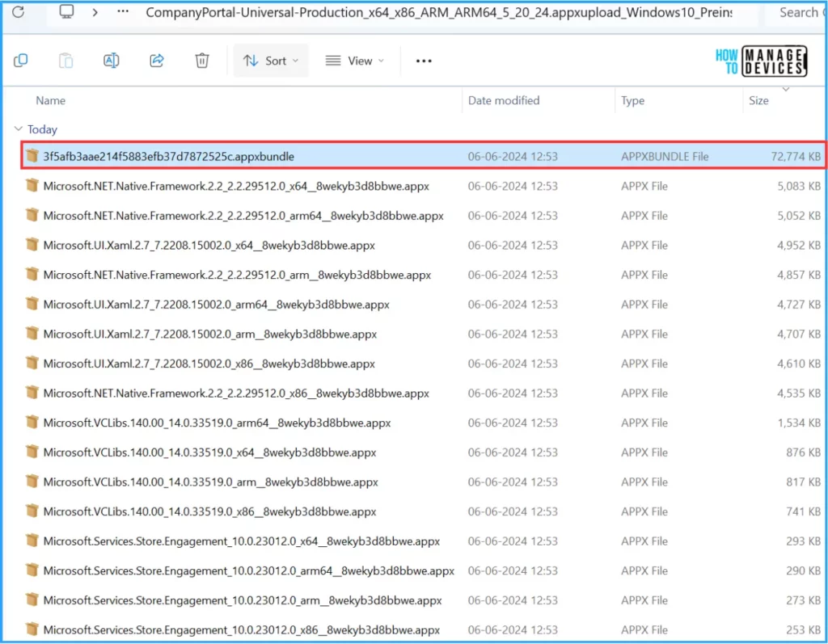Click the This PC monitor icon

click(66, 11)
